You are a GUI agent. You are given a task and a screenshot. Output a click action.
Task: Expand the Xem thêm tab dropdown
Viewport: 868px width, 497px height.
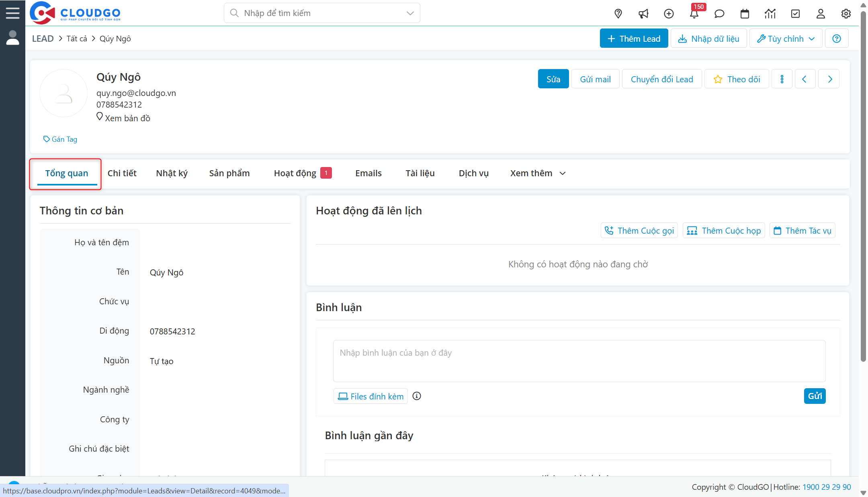(538, 173)
